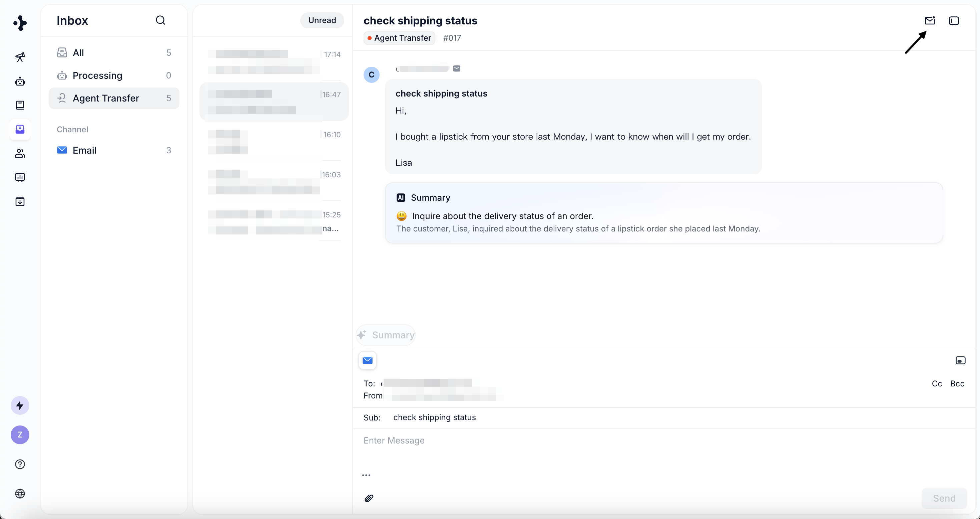Select the email channel selector in composer
980x519 pixels.
tap(368, 360)
